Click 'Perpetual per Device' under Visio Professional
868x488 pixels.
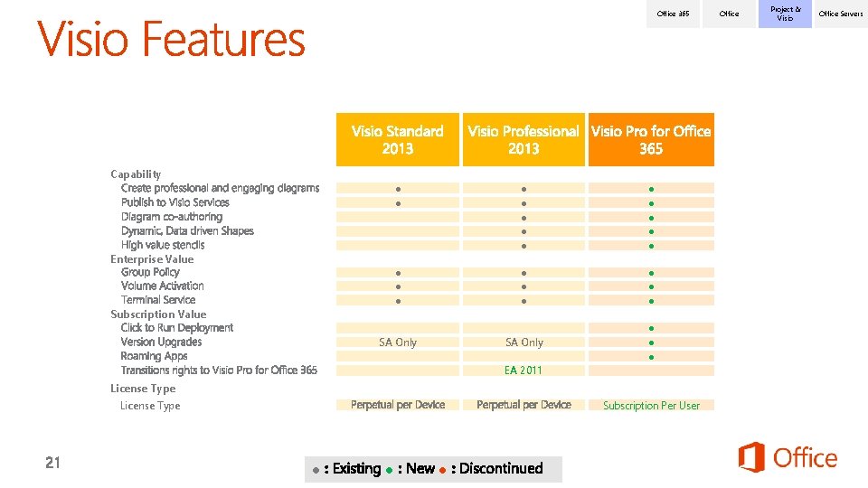pos(524,405)
